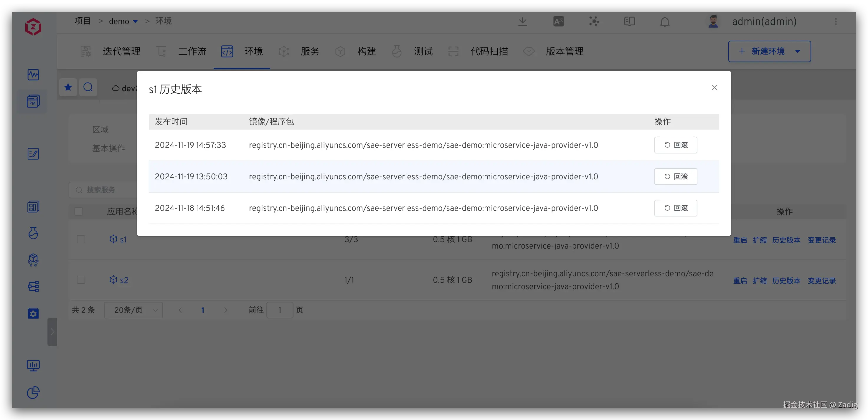
Task: Roll back to 2024-11-19 13:50:03 version
Action: [675, 176]
